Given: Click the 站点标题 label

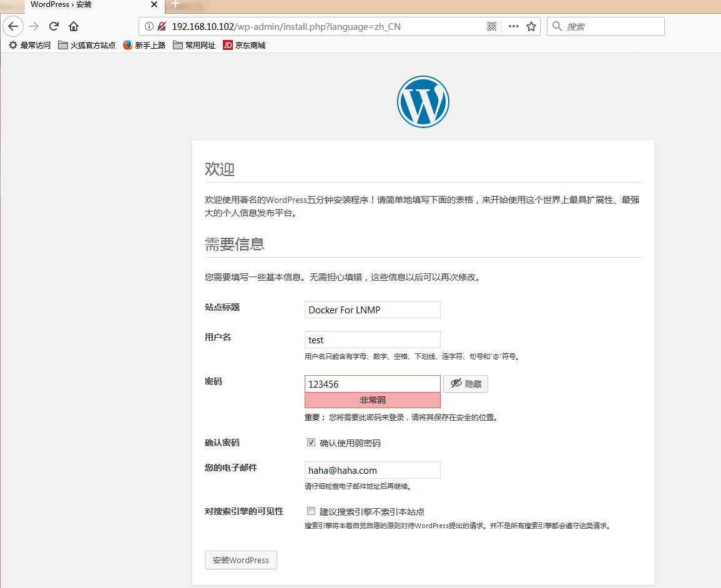Looking at the screenshot, I should (x=222, y=307).
